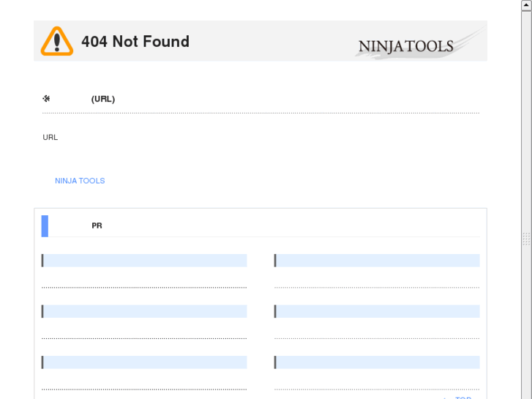Open the second right-column PR bar
The image size is (532, 399).
pos(377,312)
